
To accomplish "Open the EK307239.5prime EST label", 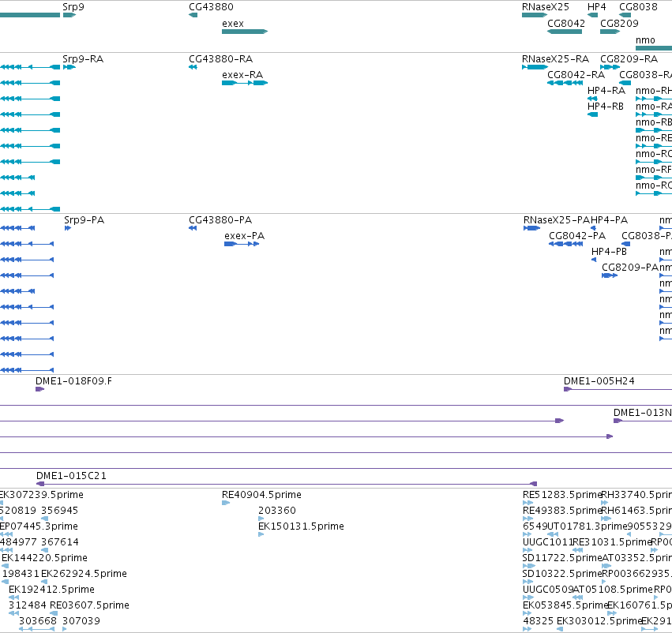I will (x=42, y=495).
